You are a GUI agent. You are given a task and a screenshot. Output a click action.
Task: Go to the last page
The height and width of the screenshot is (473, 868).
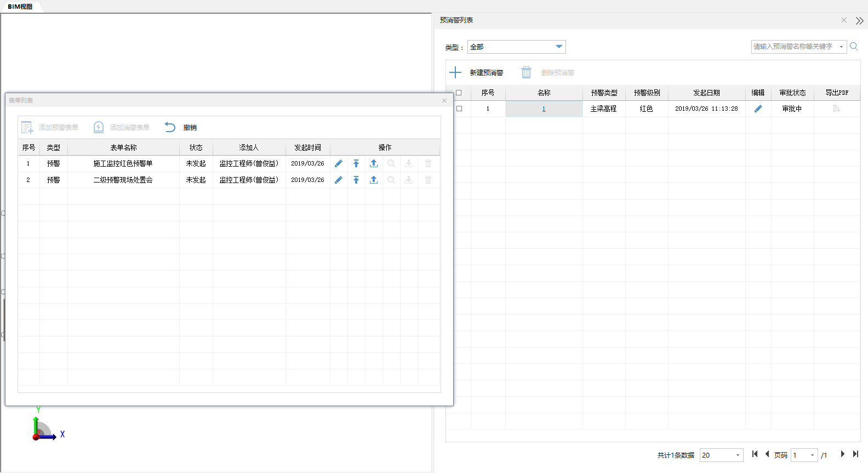coord(855,454)
